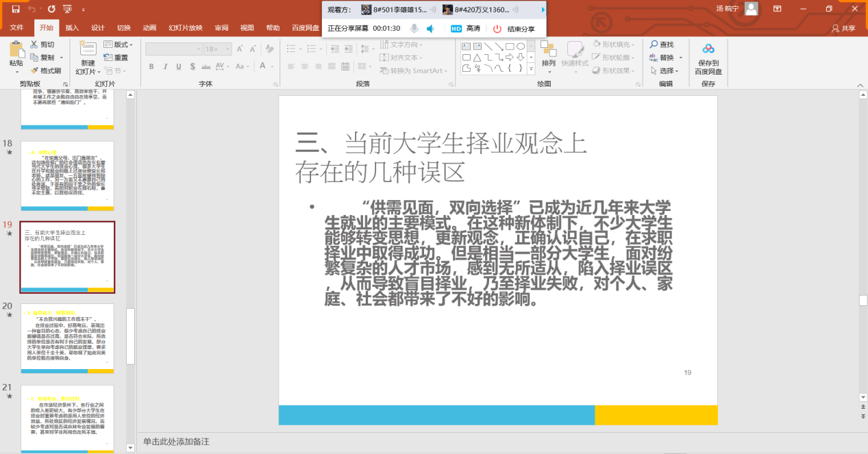Click the 共享 share button
Image resolution: width=868 pixels, height=454 pixels.
pos(843,28)
